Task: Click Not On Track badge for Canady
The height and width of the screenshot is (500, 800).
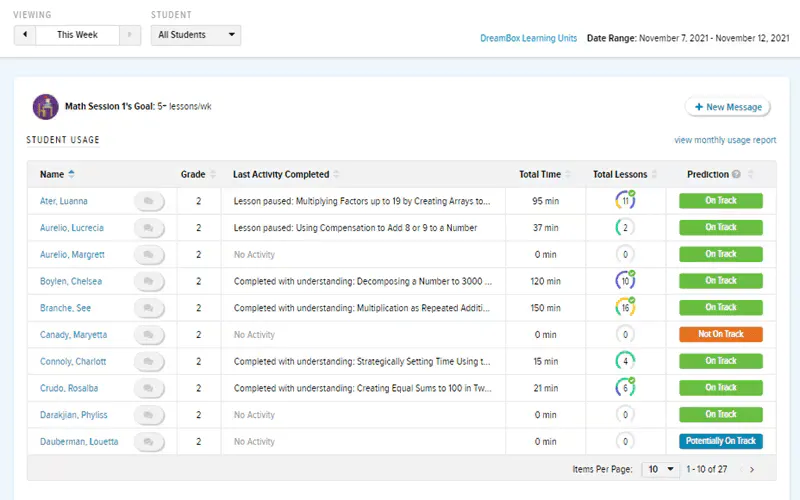Action: pyautogui.click(x=721, y=334)
